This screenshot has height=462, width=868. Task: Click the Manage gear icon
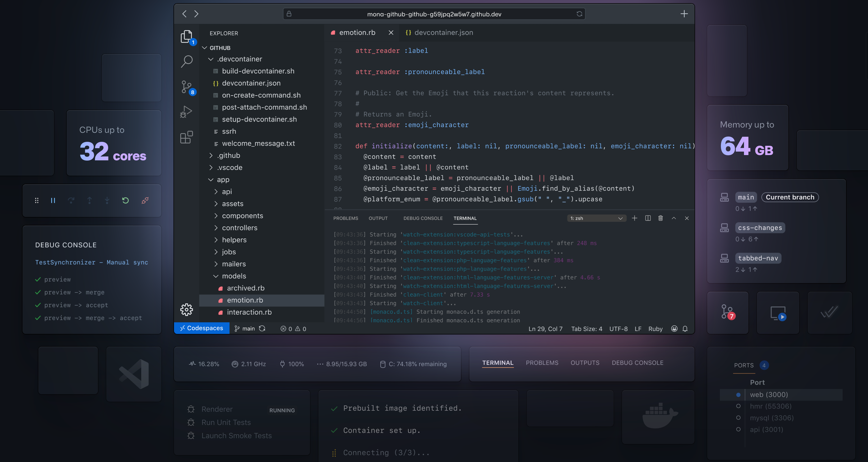186,309
